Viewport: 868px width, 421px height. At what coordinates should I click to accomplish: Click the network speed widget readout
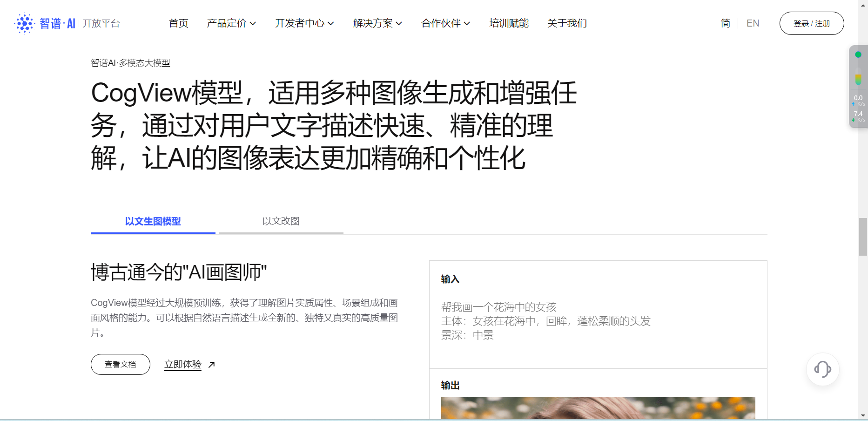coord(858,109)
